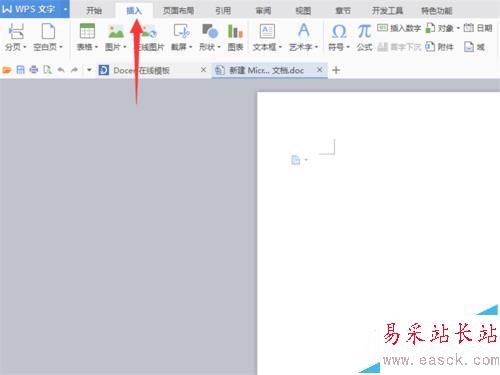Click the 文本框 text box icon

point(267,31)
